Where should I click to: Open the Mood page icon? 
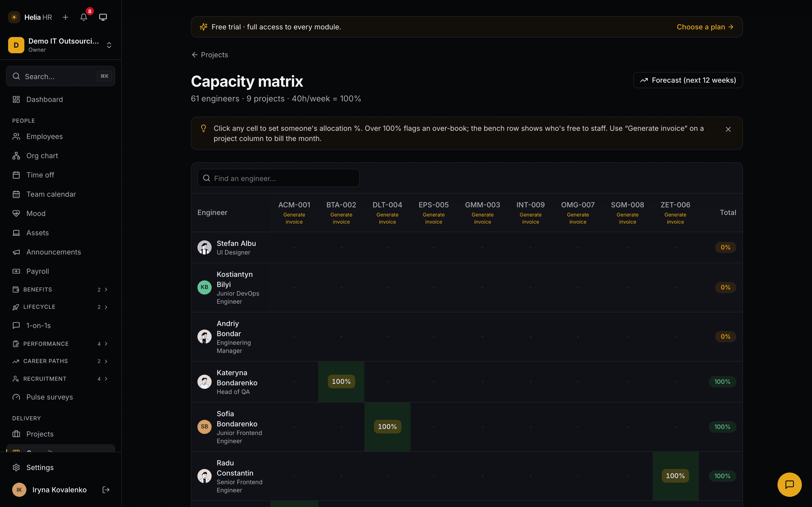pos(16,213)
